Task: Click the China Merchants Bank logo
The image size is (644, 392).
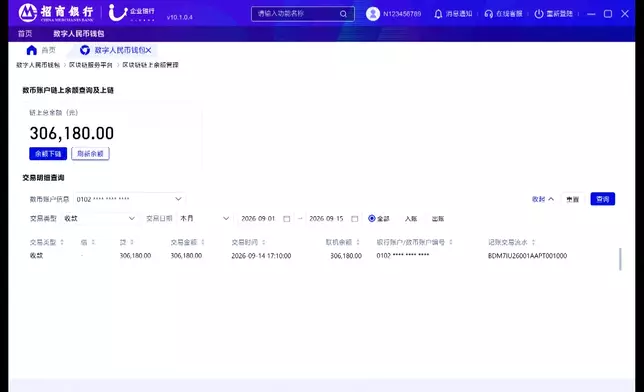Action: click(x=56, y=13)
